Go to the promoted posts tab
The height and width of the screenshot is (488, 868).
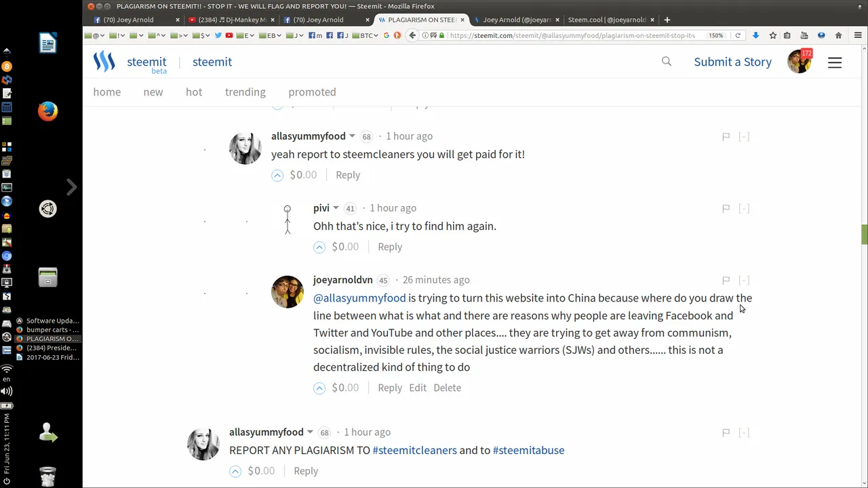[x=312, y=92]
